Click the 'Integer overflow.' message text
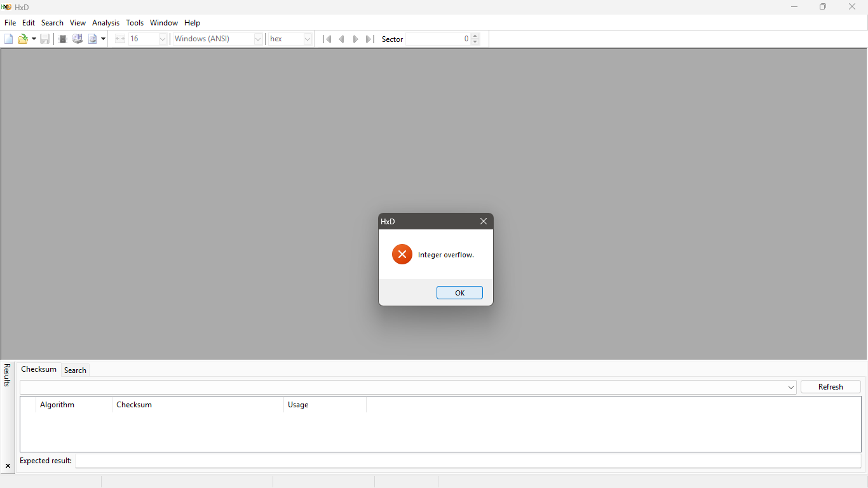 pos(446,255)
